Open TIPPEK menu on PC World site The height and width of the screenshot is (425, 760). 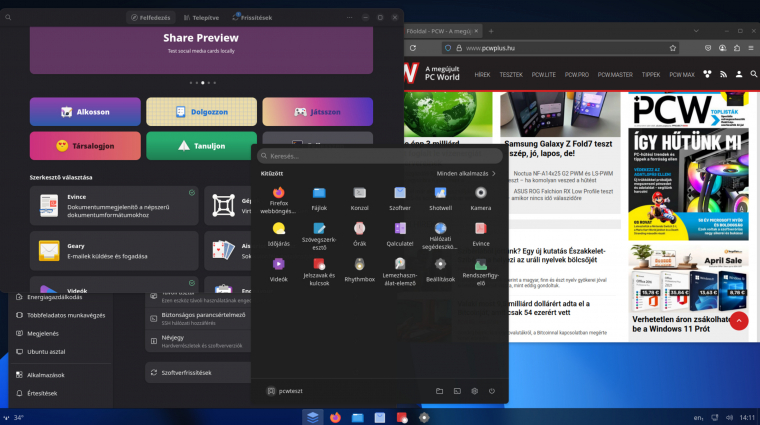pos(650,75)
